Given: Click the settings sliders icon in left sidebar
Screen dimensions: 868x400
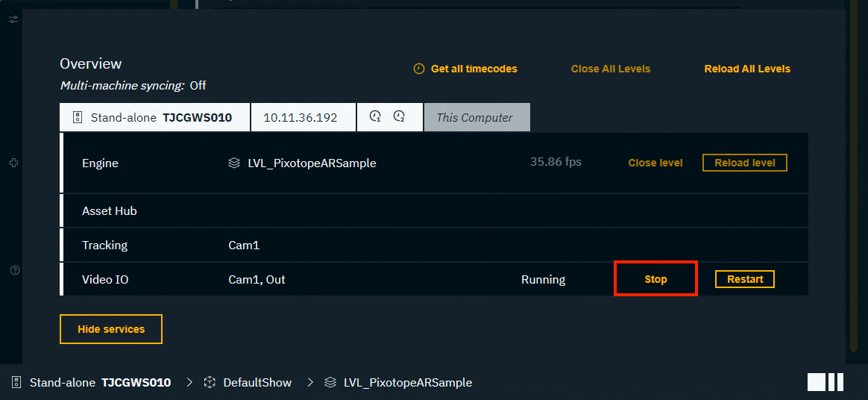Looking at the screenshot, I should coord(13,19).
